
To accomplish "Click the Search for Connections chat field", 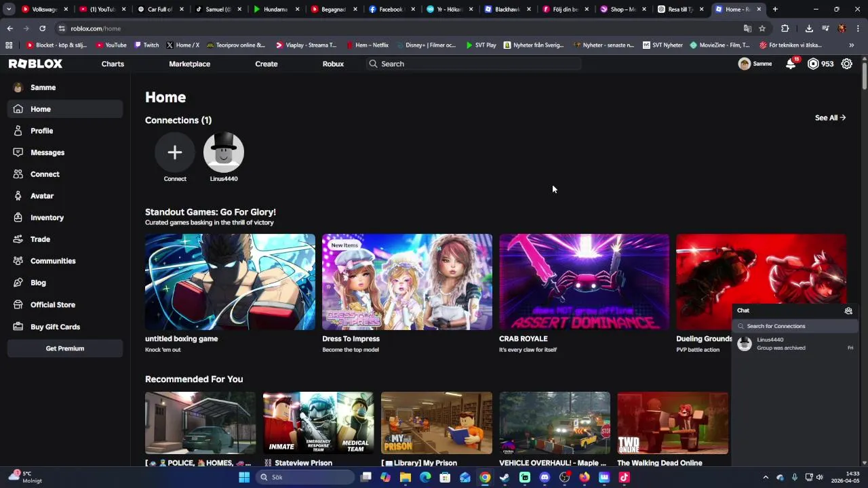I will pyautogui.click(x=795, y=326).
